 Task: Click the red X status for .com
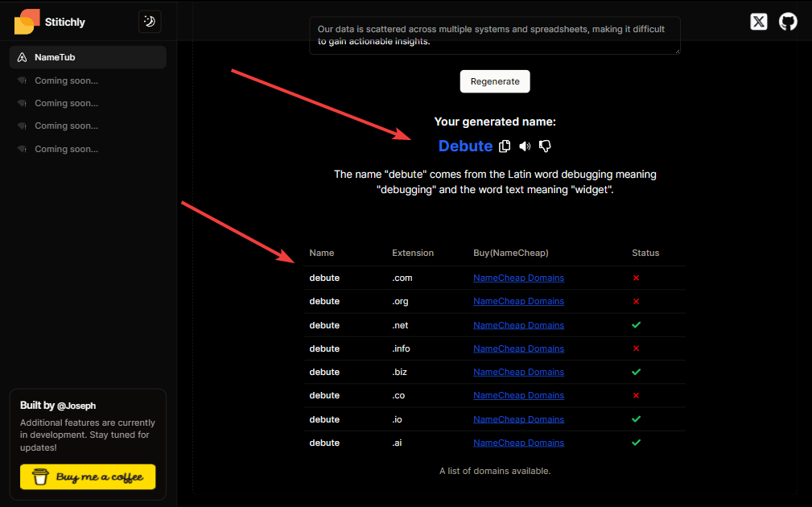click(636, 278)
